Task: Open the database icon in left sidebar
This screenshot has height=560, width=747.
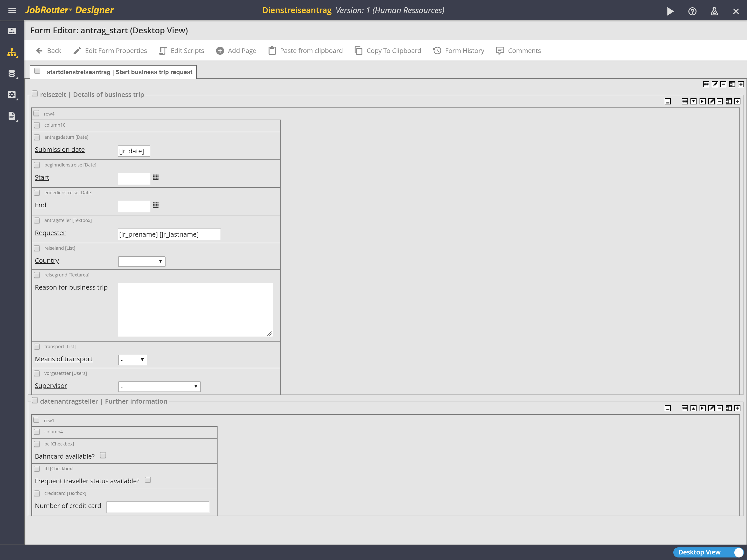Action: point(12,74)
